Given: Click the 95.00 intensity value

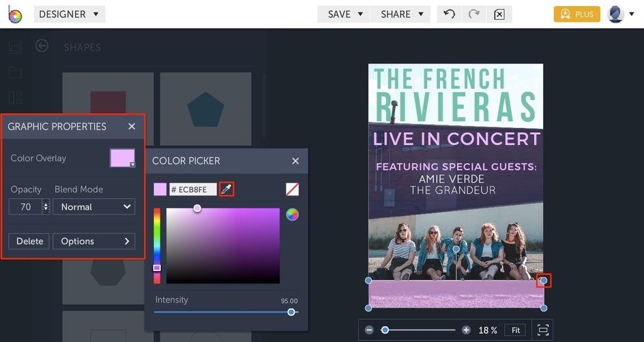Looking at the screenshot, I should [x=289, y=301].
